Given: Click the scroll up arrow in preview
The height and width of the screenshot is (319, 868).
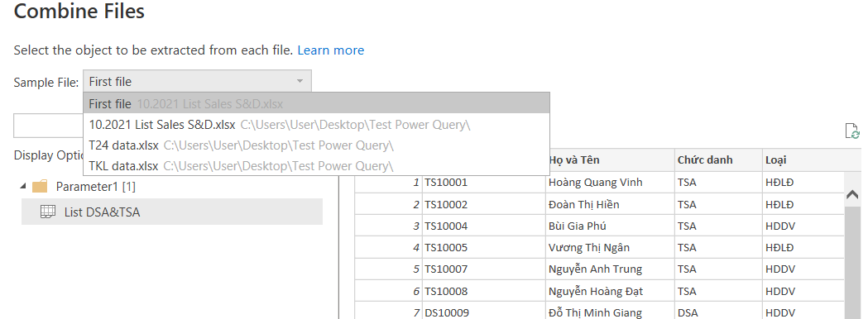Looking at the screenshot, I should pyautogui.click(x=852, y=194).
